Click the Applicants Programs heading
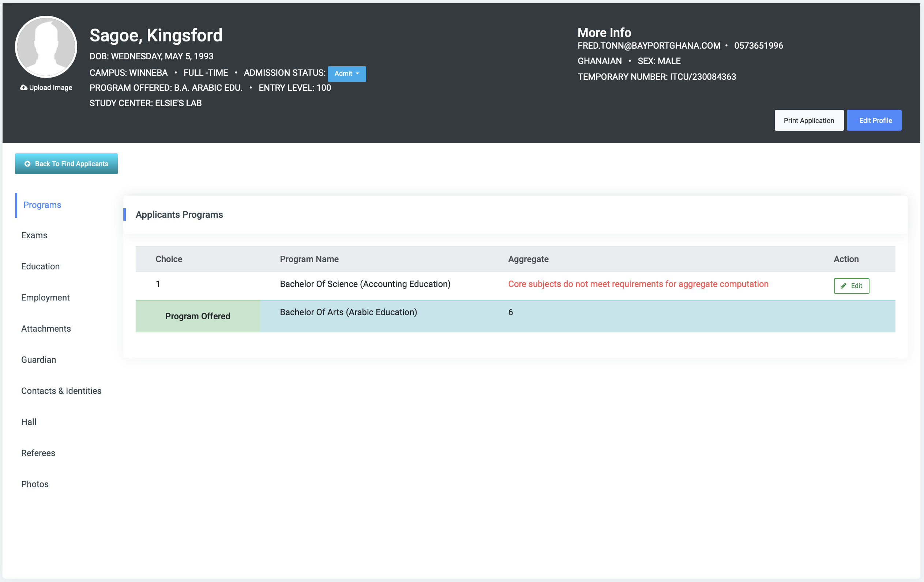924x582 pixels. click(x=179, y=214)
